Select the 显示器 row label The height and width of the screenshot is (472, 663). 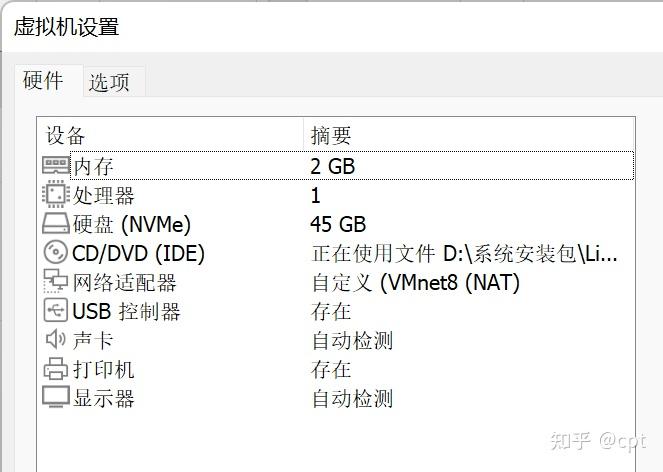(x=103, y=398)
